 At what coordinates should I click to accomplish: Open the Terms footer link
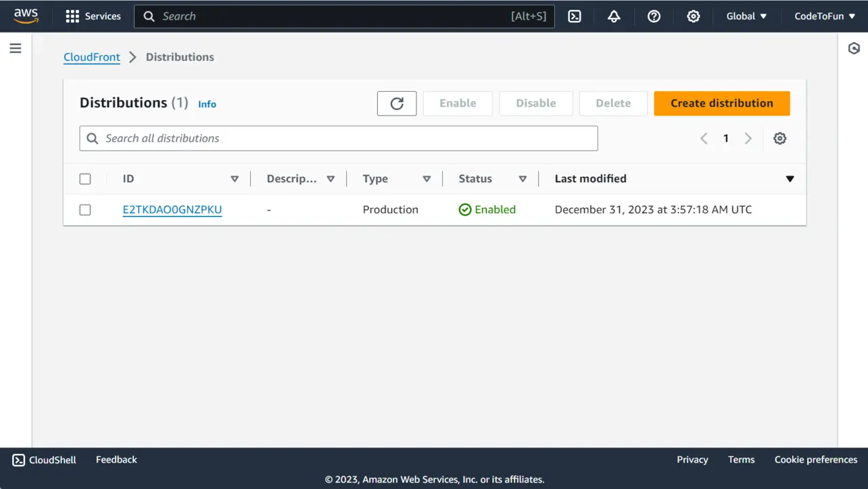(741, 460)
